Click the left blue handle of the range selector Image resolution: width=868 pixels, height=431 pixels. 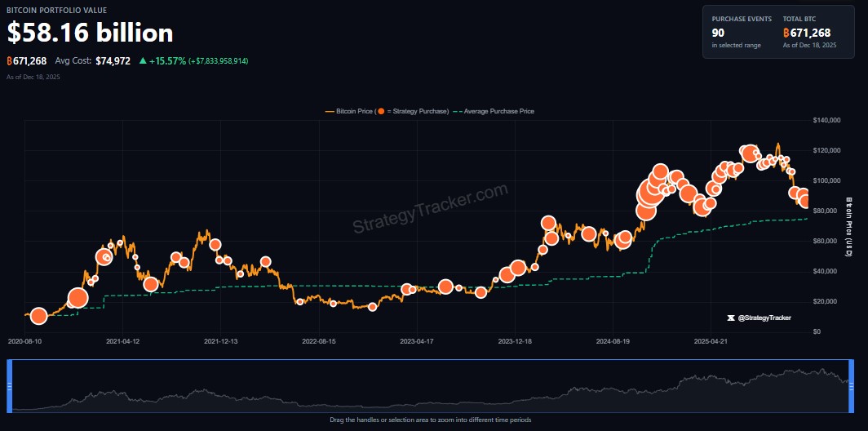pos(10,385)
